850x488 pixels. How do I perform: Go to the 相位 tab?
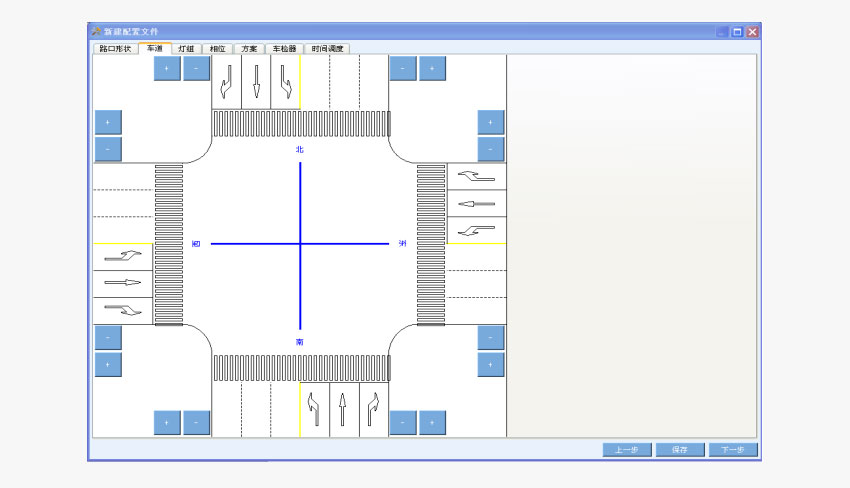pos(217,48)
